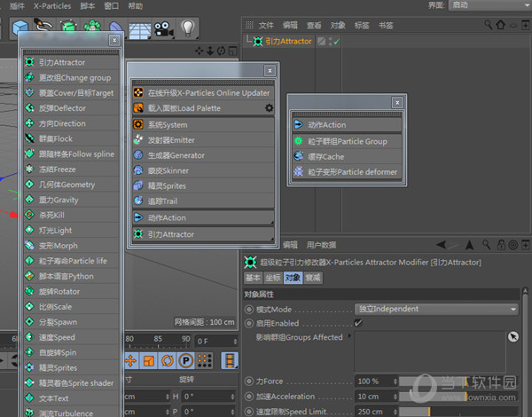Select 重力Gravity modifier

coord(71,200)
